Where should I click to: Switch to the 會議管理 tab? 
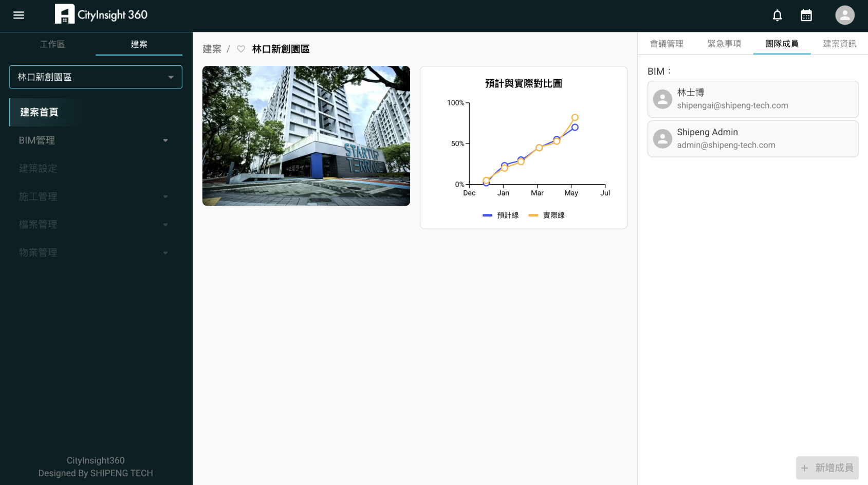pos(667,44)
